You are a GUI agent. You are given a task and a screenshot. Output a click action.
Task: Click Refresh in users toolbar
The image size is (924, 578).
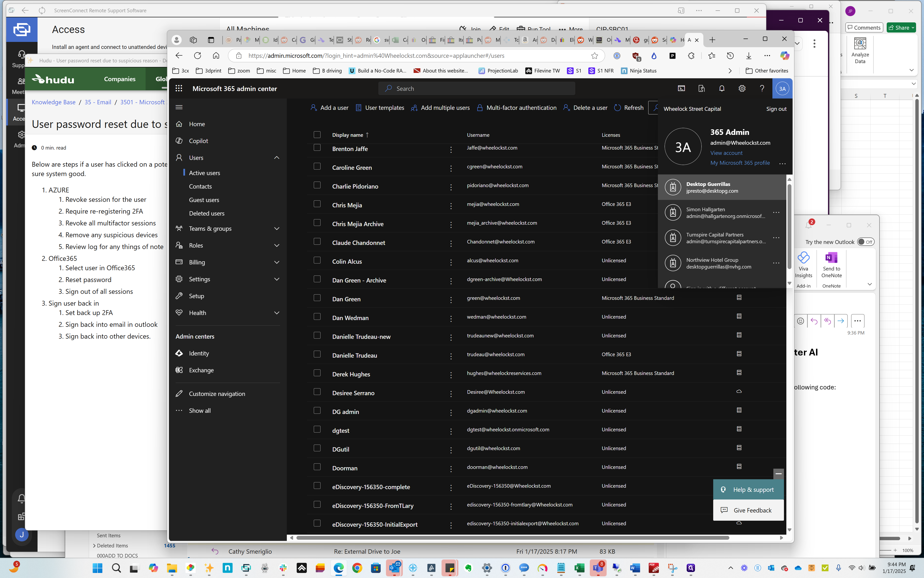click(629, 108)
